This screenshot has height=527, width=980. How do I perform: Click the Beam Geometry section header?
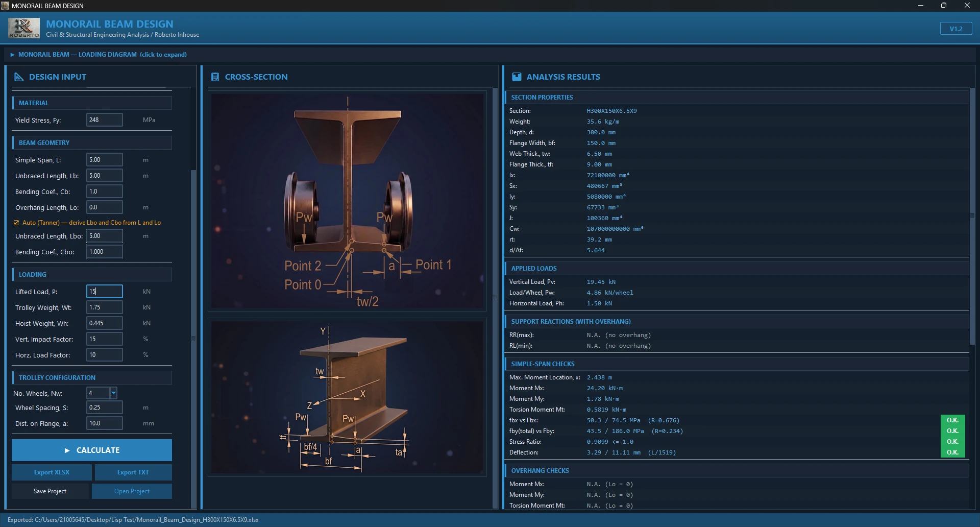pos(92,142)
